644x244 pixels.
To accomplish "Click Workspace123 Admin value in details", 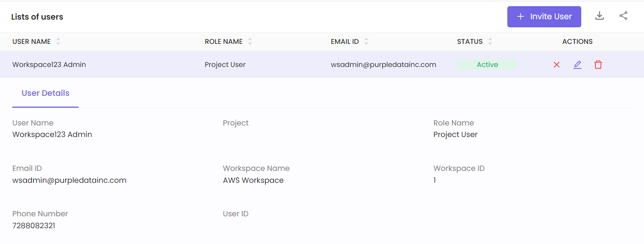I will point(52,134).
